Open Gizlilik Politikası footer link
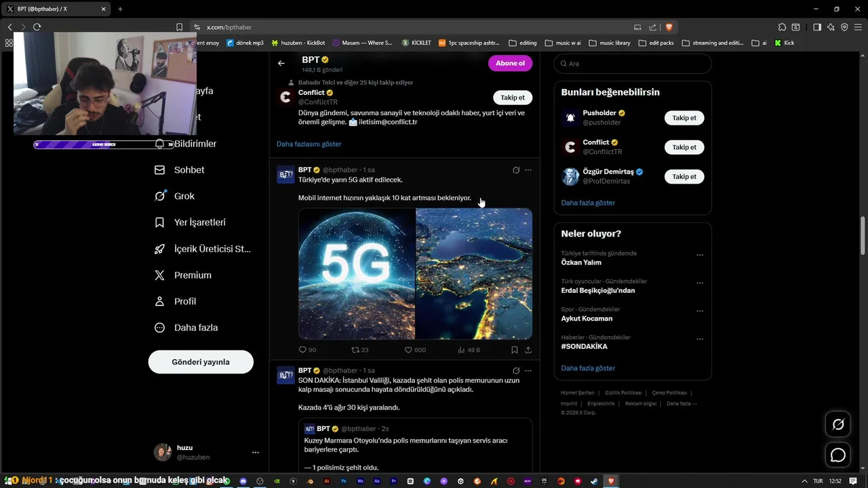Screen dimensions: 868x488 [623, 393]
